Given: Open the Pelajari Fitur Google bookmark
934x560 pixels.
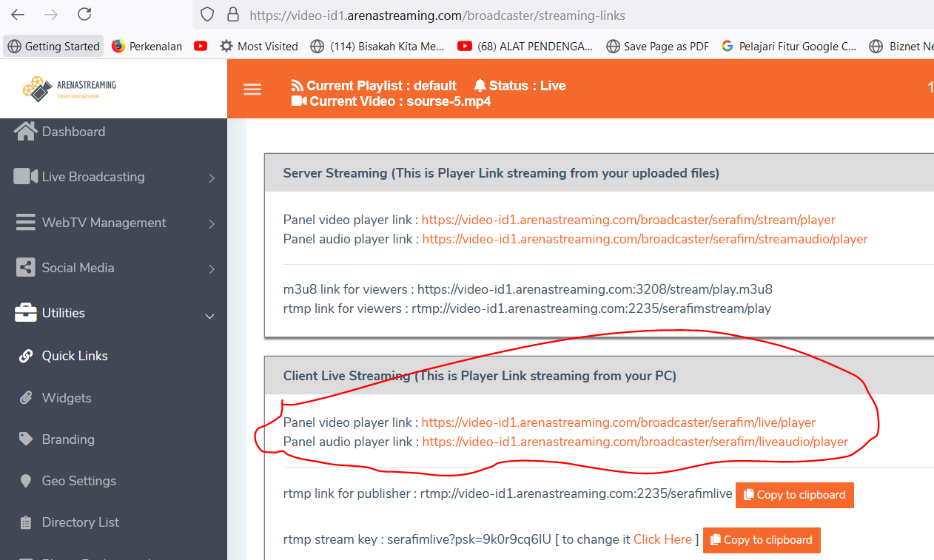Looking at the screenshot, I should (x=789, y=46).
